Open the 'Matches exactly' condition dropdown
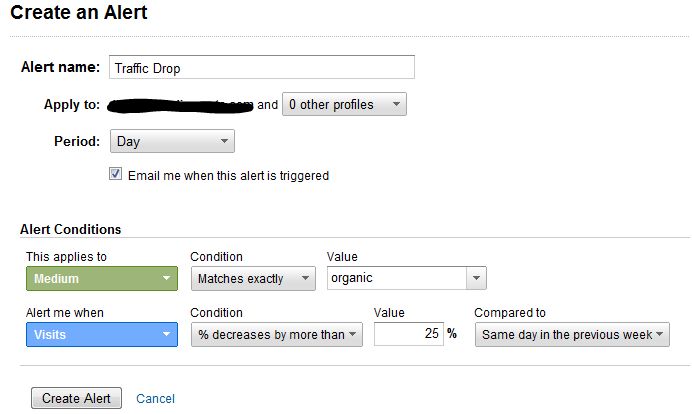The height and width of the screenshot is (414, 692). pos(253,279)
